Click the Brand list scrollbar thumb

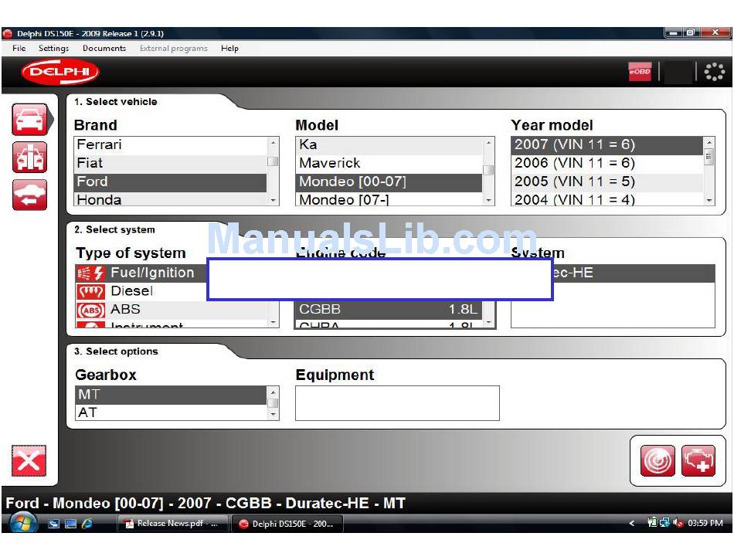[x=273, y=161]
